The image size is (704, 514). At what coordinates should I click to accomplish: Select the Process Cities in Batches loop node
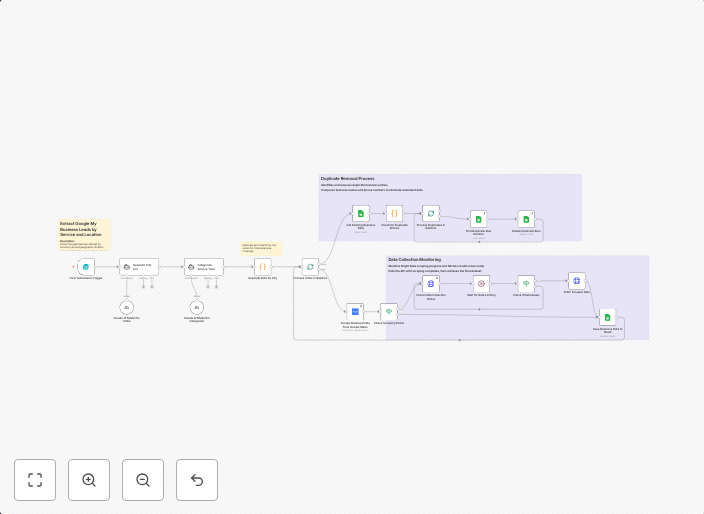(x=310, y=267)
